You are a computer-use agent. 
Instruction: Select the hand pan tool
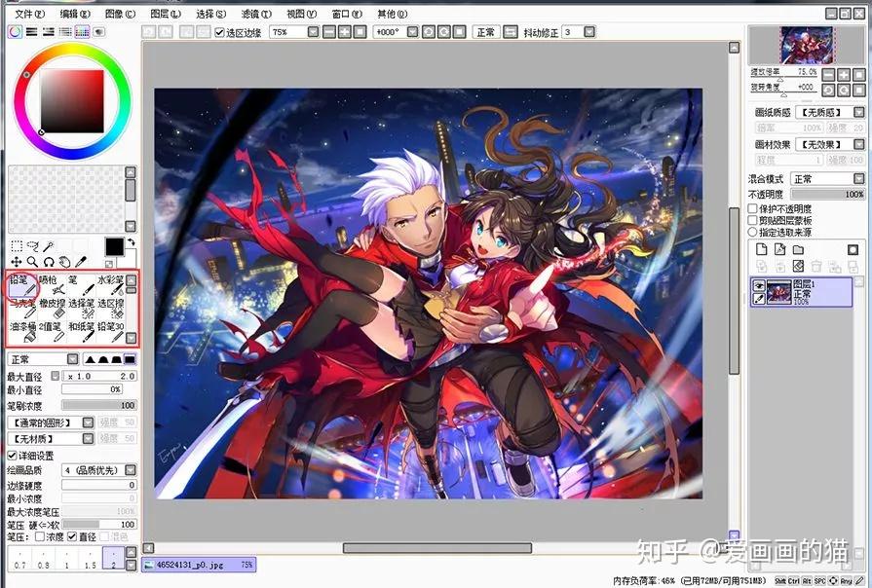[x=65, y=262]
